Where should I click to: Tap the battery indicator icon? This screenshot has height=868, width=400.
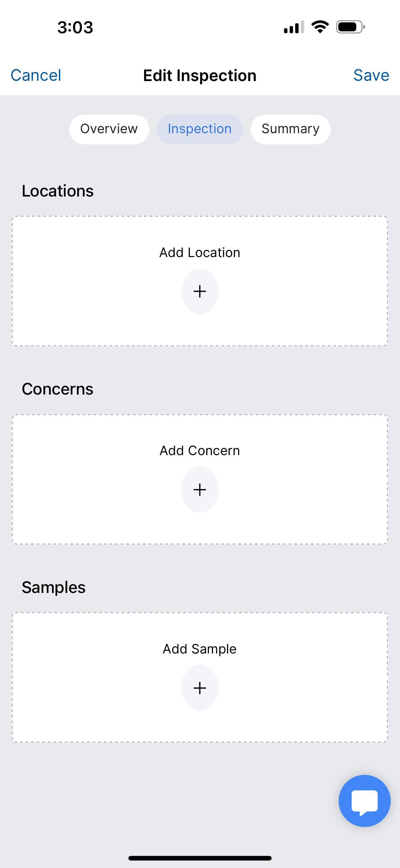point(350,27)
